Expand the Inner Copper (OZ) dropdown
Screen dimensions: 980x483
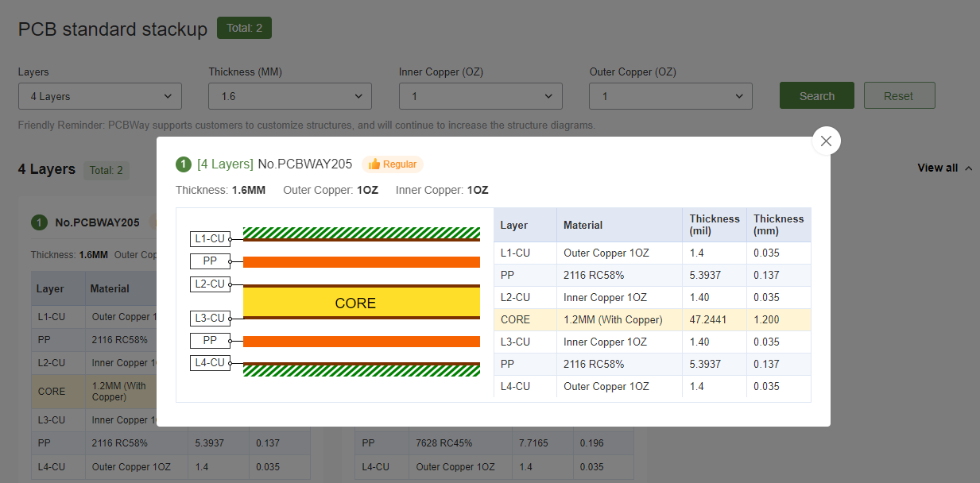[x=480, y=96]
